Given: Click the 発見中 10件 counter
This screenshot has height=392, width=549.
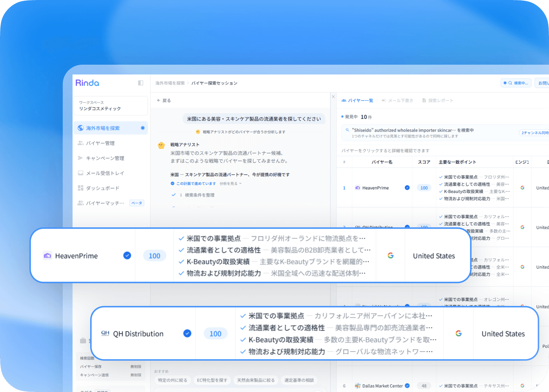Looking at the screenshot, I should point(357,117).
